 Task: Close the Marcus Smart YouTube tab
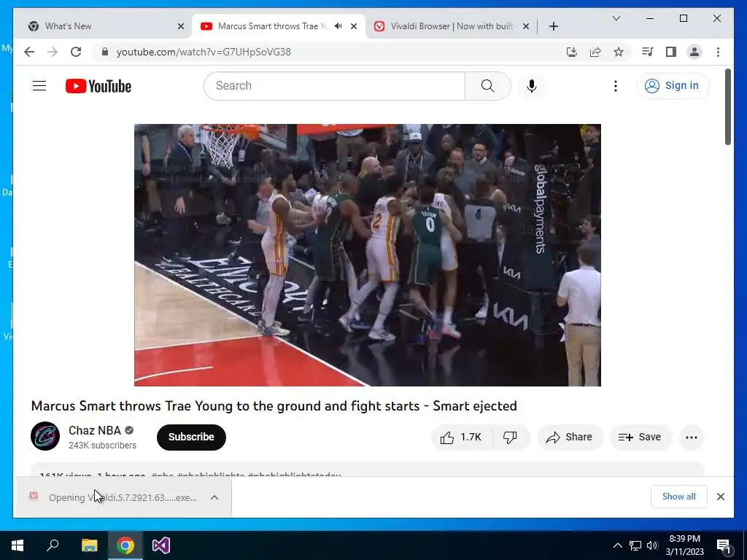tap(354, 26)
